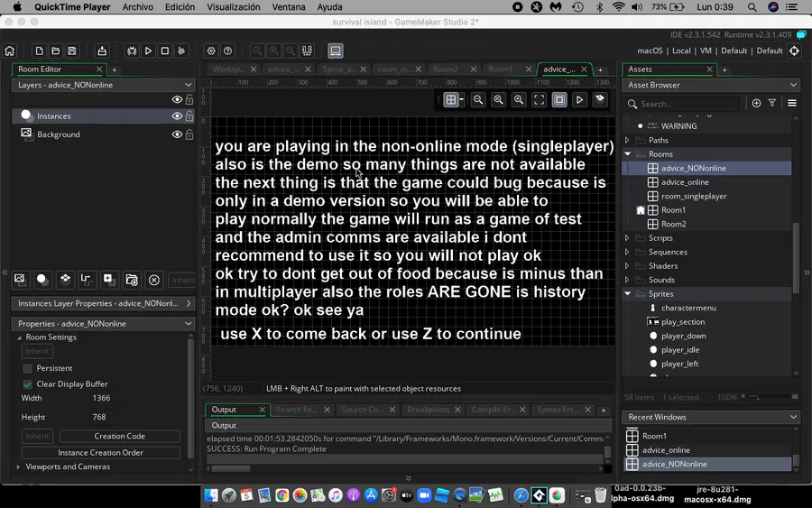
Task: Zoom out in the room editor toolbar
Action: [478, 99]
